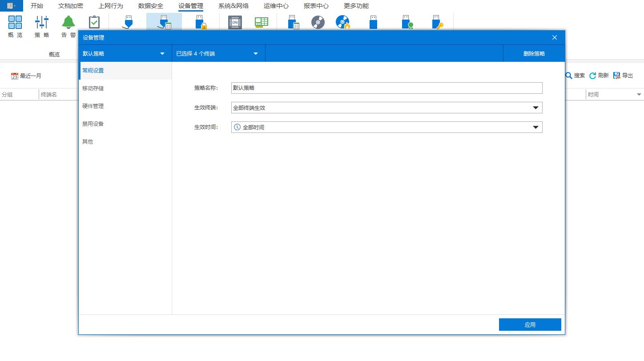Screen dimensions: 644x361
Task: Click the USB drive with key icon
Action: (438, 22)
